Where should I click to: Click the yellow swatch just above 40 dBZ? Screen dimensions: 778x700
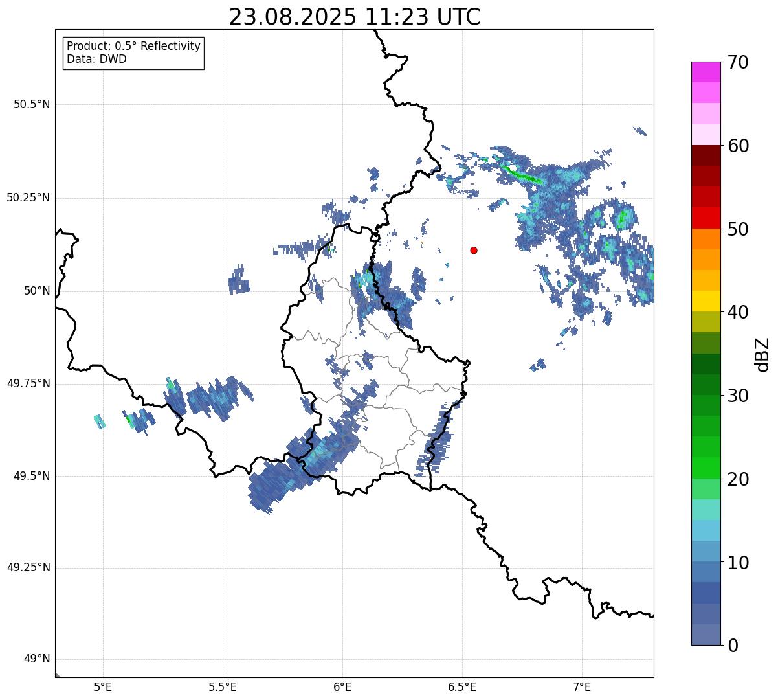click(706, 301)
